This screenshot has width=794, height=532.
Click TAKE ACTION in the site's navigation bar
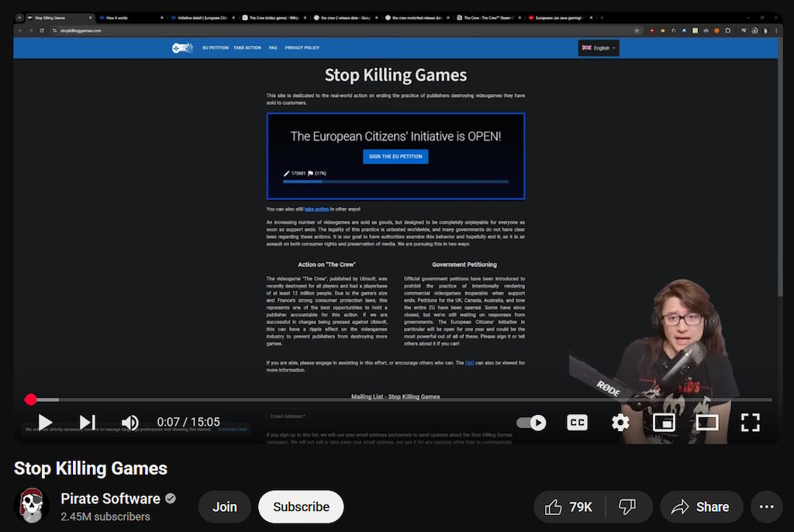click(247, 47)
